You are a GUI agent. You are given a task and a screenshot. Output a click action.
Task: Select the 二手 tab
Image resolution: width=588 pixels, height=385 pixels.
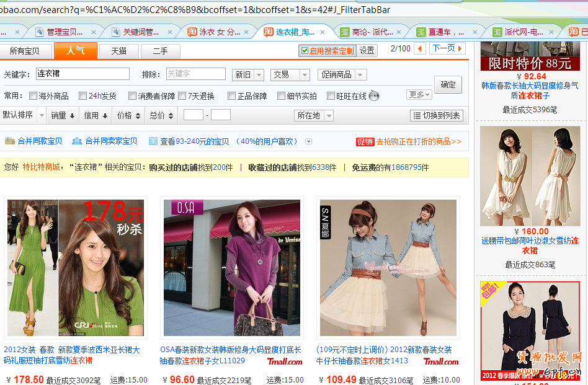[161, 51]
